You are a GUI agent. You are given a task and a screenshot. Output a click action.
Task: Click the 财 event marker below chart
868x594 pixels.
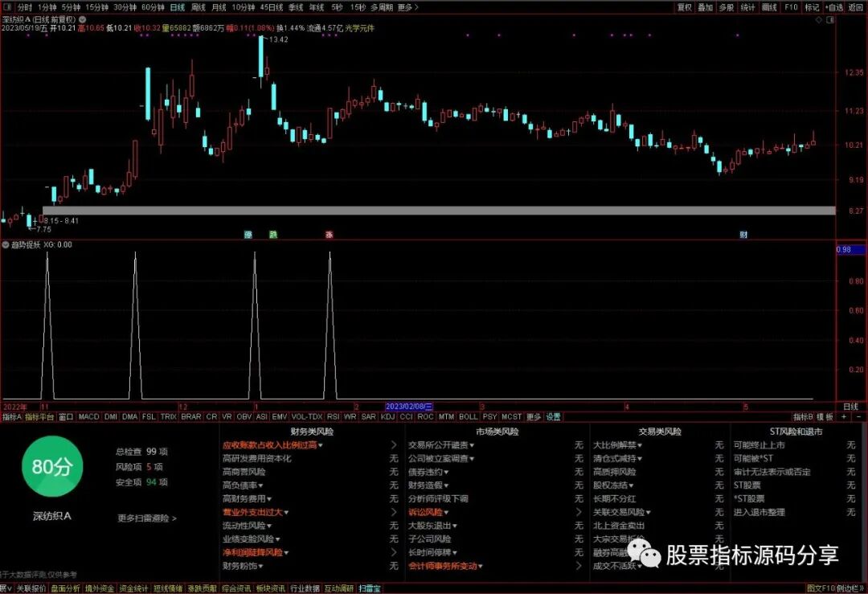click(x=743, y=235)
